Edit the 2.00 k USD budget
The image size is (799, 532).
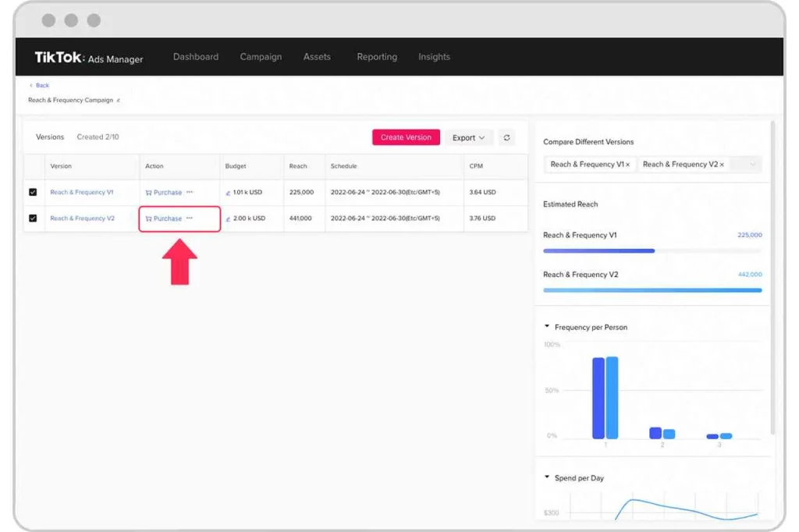tap(228, 219)
